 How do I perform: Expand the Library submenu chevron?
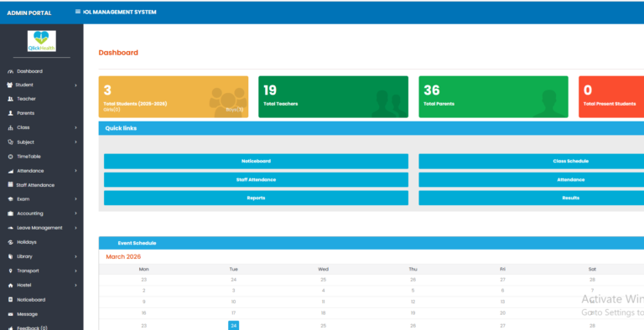pos(76,256)
